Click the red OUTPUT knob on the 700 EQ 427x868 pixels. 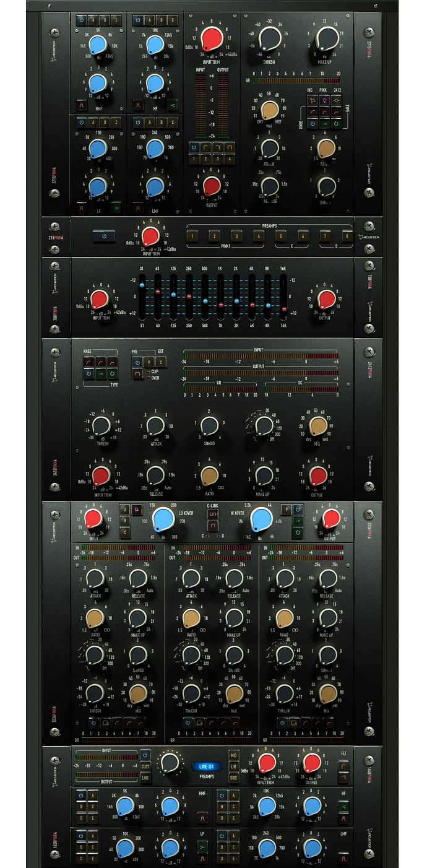326,299
